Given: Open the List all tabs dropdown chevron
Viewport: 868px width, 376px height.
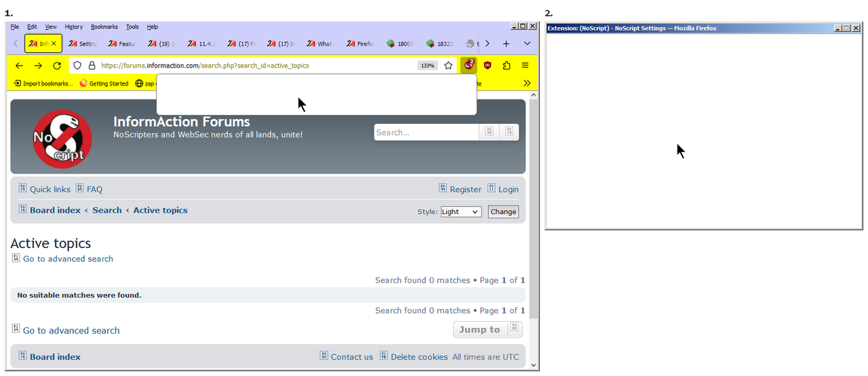Looking at the screenshot, I should tap(527, 43).
